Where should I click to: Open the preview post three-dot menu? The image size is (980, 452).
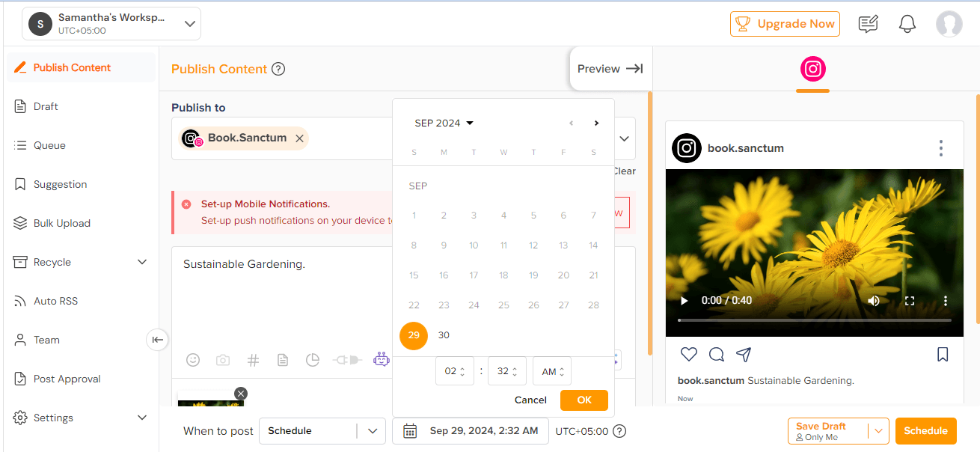[941, 148]
